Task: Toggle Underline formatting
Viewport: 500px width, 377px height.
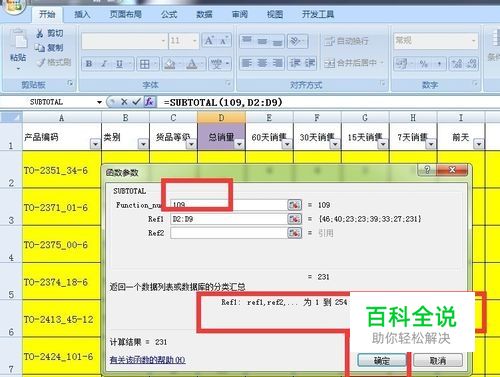Action: click(119, 63)
